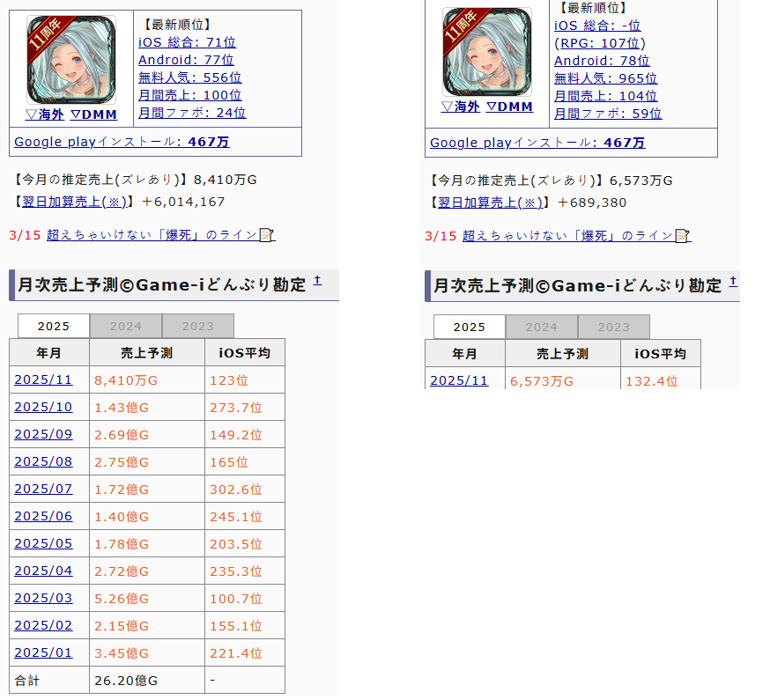Select the 100.7位 iOS average cell
Viewport: 770px width, 700px height.
(x=245, y=599)
